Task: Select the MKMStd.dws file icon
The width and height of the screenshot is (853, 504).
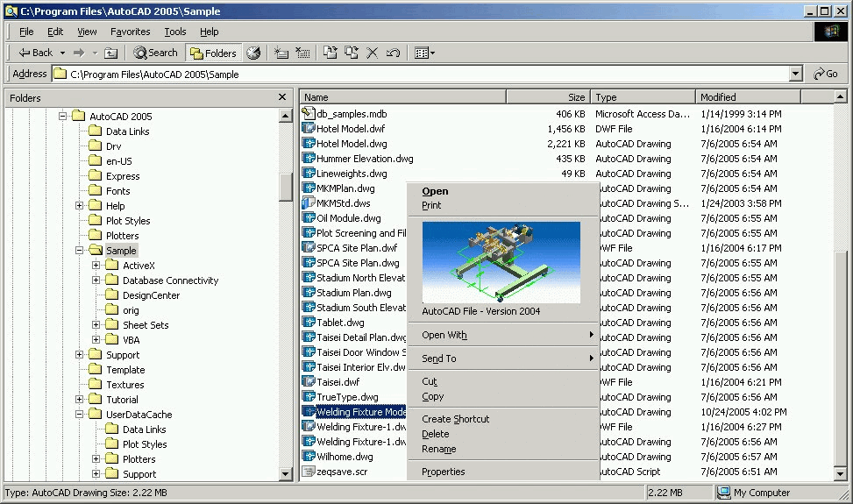Action: tap(309, 202)
